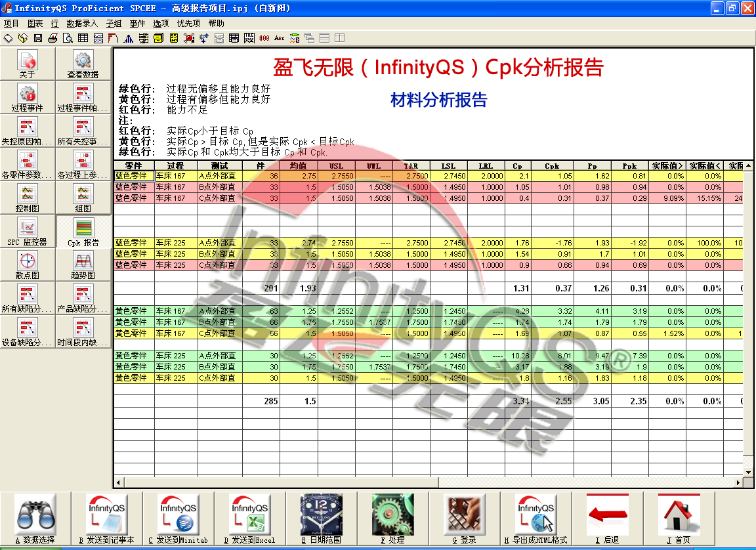Click the printer toolbar icon

tap(53, 38)
